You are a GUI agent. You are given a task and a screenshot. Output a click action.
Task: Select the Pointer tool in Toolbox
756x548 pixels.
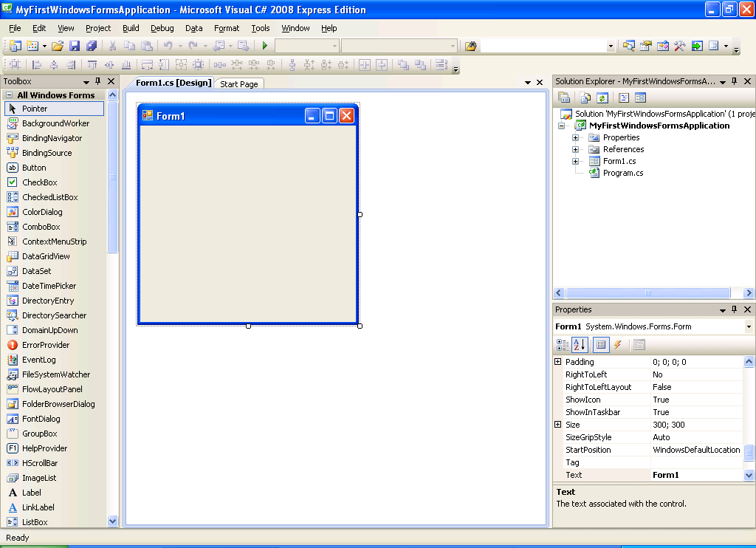tap(54, 109)
